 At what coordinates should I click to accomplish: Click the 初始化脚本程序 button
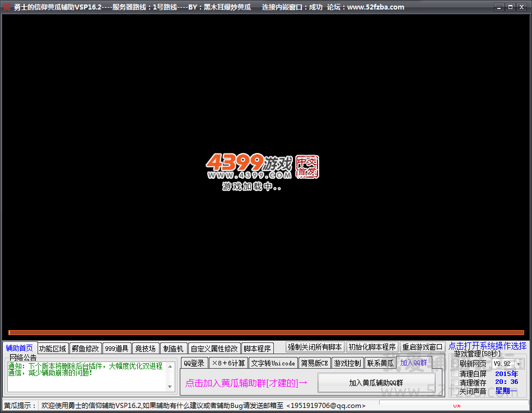[x=372, y=347]
